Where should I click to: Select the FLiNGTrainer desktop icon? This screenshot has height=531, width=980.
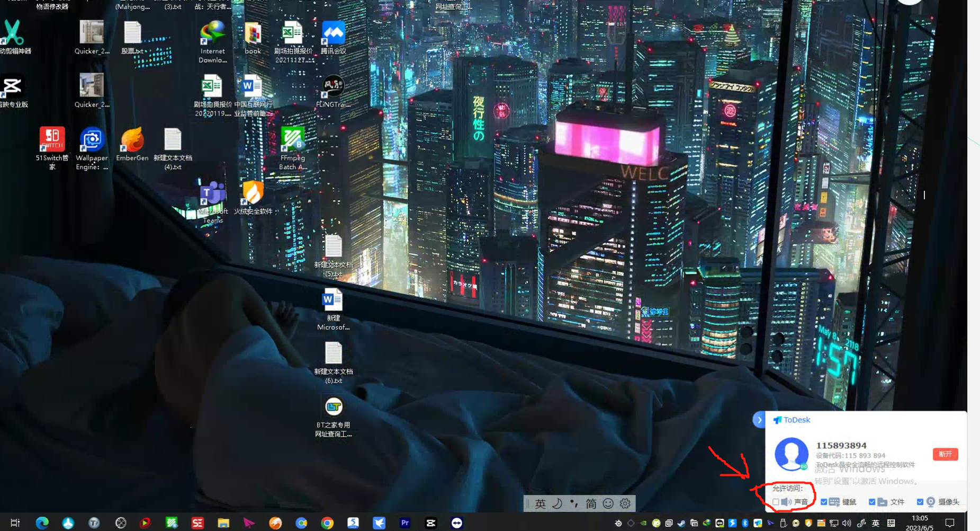click(x=334, y=91)
